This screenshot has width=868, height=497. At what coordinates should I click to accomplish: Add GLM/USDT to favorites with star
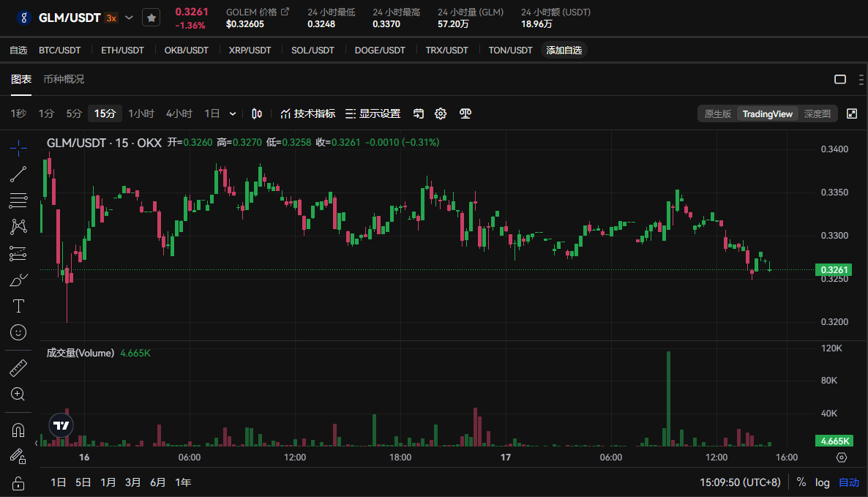151,18
